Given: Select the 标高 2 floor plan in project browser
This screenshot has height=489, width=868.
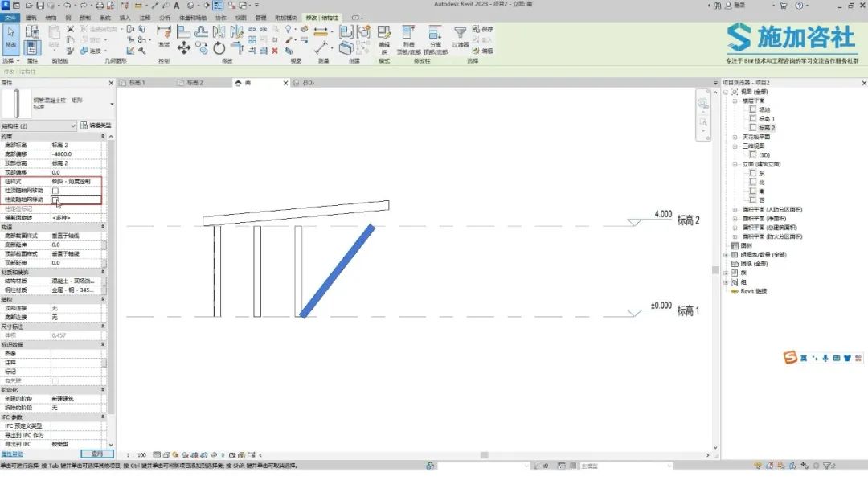Looking at the screenshot, I should tap(767, 128).
